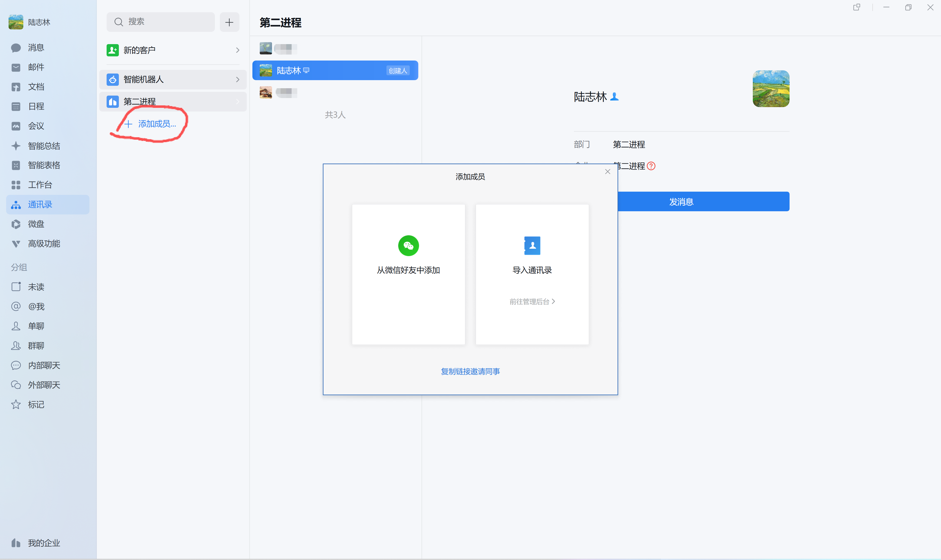Open the 文档 documents section
The height and width of the screenshot is (560, 941).
[48, 87]
